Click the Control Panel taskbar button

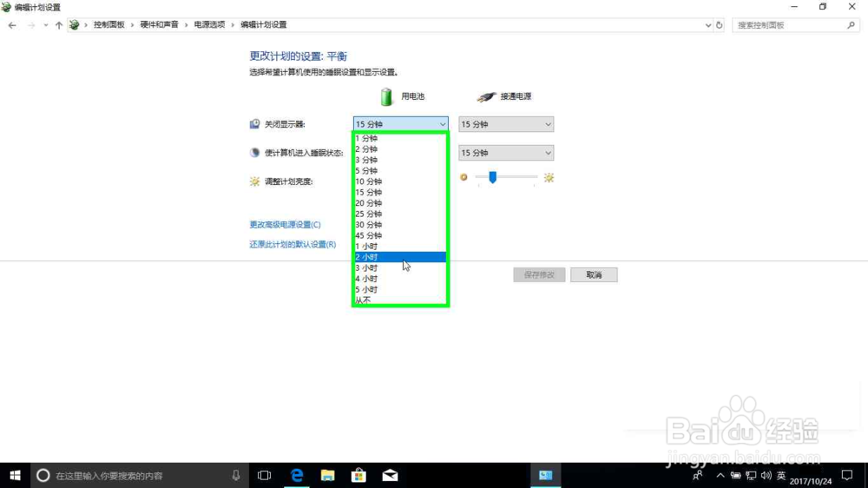pyautogui.click(x=546, y=475)
